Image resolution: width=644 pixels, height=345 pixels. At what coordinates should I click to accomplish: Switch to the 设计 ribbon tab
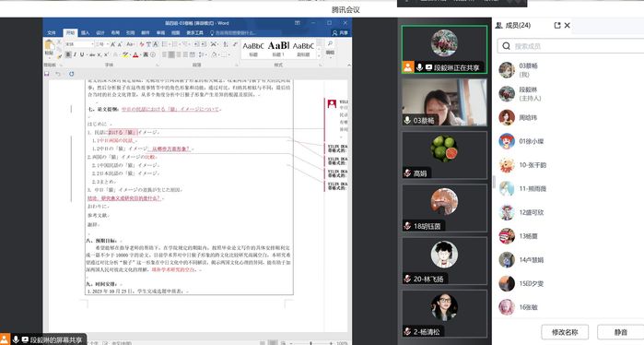100,33
